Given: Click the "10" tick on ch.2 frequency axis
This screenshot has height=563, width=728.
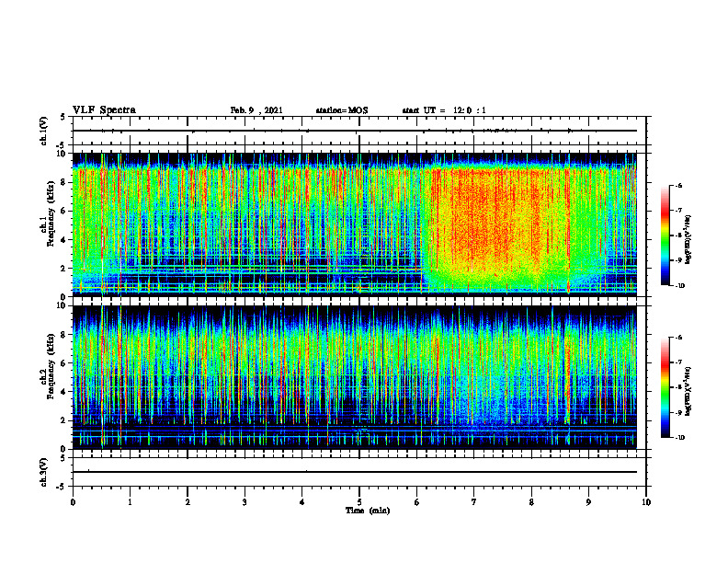Looking at the screenshot, I should pos(63,305).
